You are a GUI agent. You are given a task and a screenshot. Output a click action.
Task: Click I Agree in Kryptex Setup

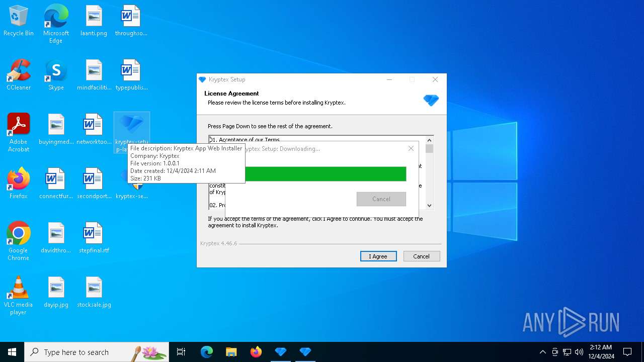tap(378, 256)
